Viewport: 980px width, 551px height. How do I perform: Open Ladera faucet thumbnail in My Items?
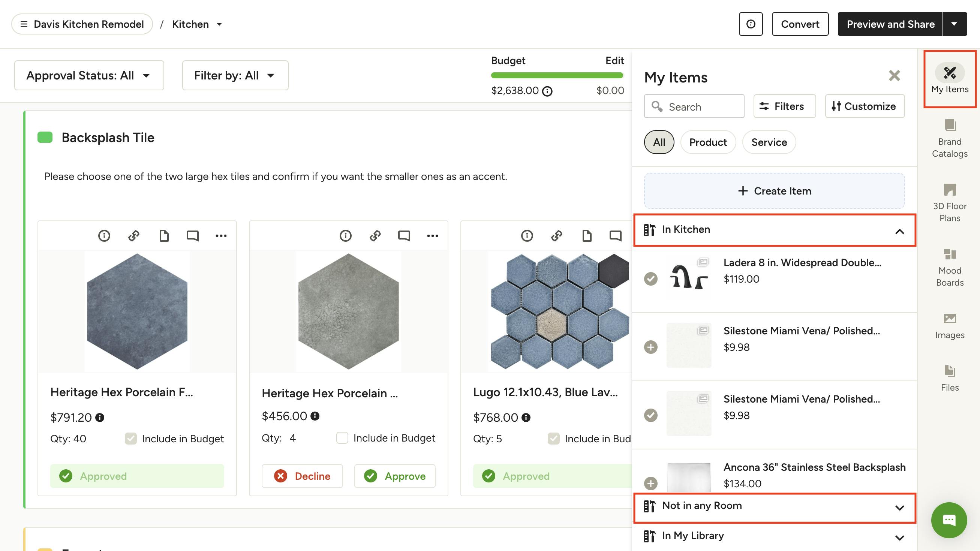coord(689,277)
